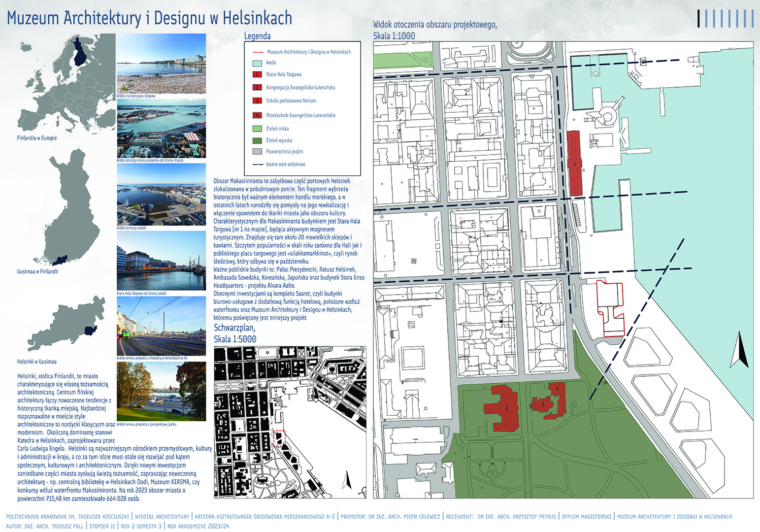The image size is (760, 532).
Task: Click the dashed red line symbol in the legend
Action: point(258,52)
